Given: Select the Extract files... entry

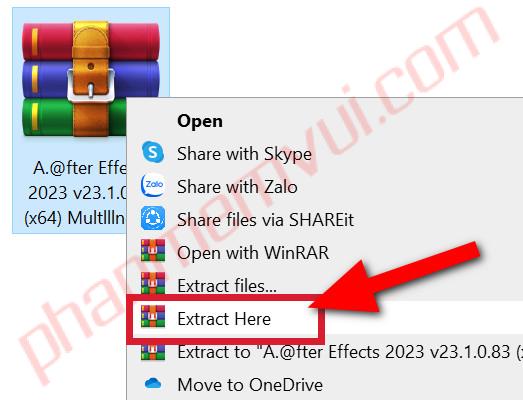Looking at the screenshot, I should (x=227, y=286).
